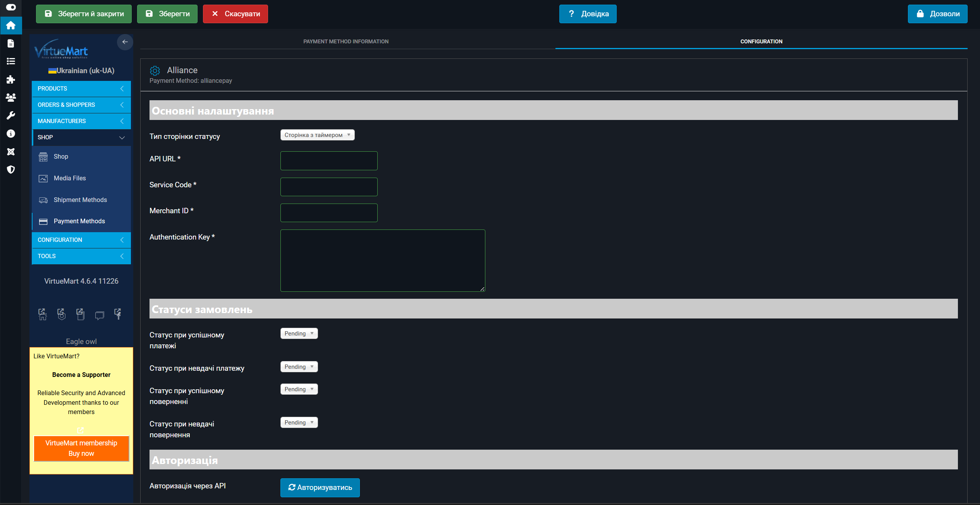Open the Users group icon
The width and height of the screenshot is (980, 505).
pyautogui.click(x=11, y=98)
